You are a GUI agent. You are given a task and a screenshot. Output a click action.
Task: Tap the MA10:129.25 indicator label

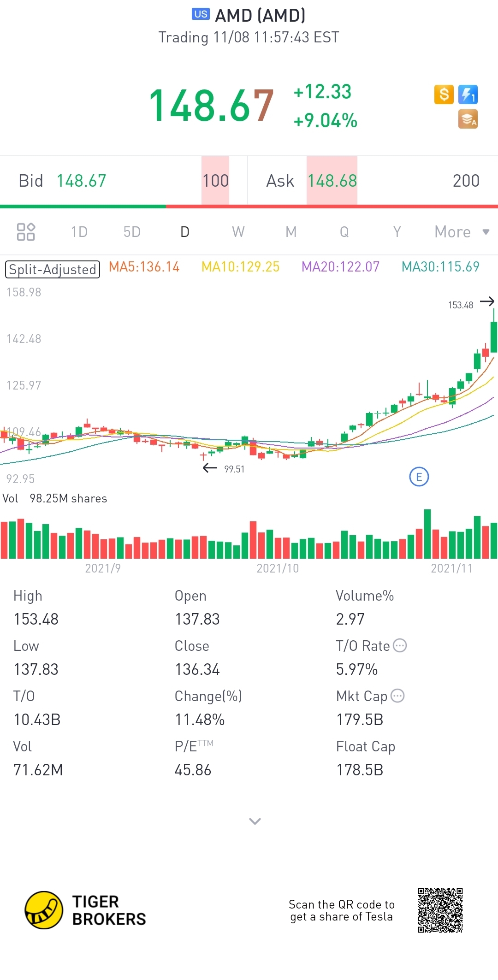(241, 267)
